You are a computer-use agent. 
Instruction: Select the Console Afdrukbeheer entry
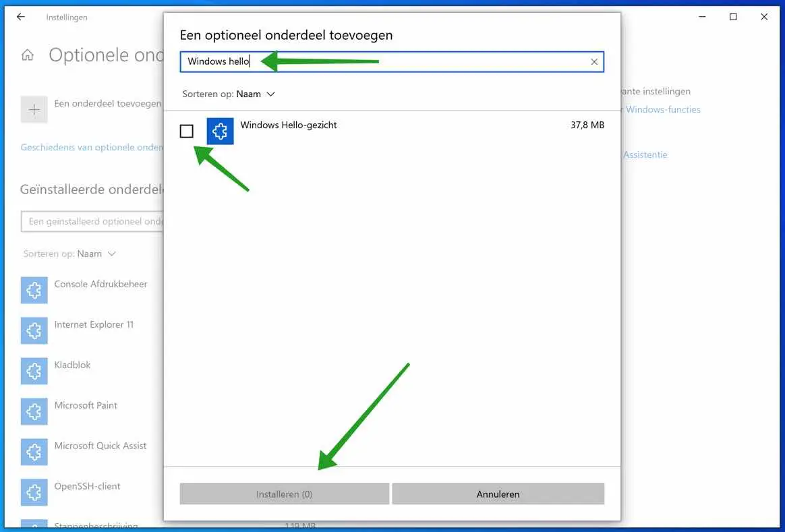click(x=100, y=284)
